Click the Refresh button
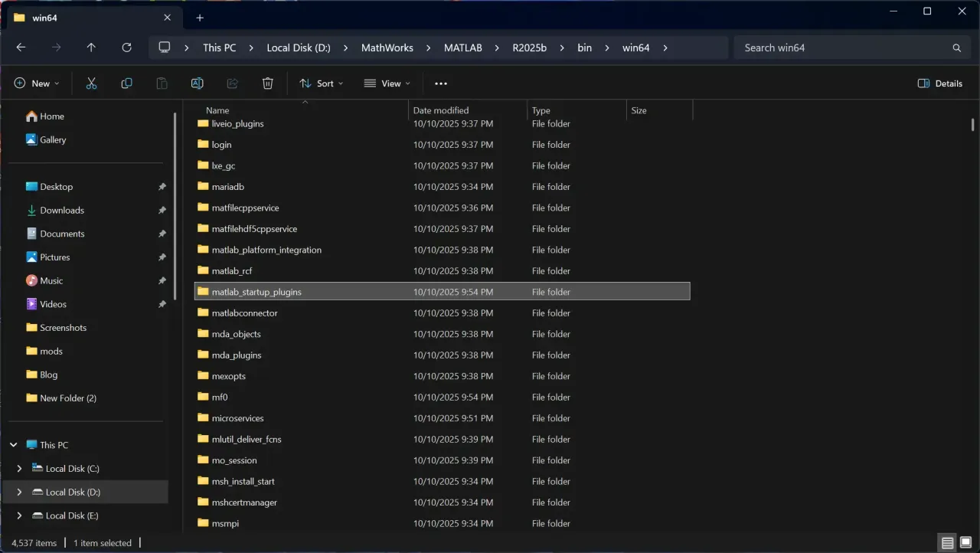The image size is (980, 553). 126,47
